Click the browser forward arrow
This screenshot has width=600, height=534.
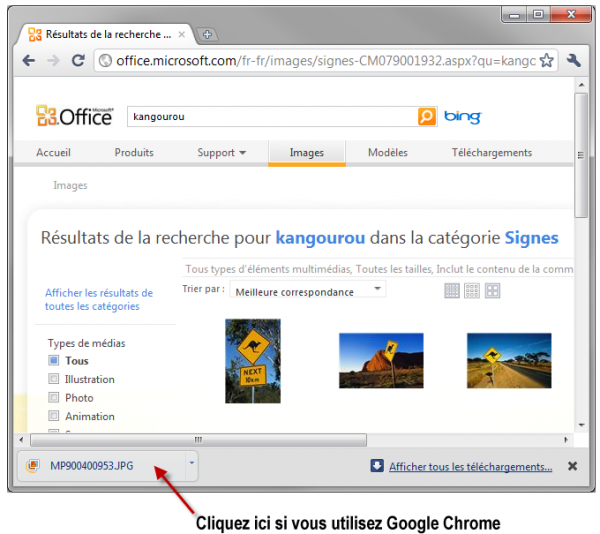click(53, 60)
